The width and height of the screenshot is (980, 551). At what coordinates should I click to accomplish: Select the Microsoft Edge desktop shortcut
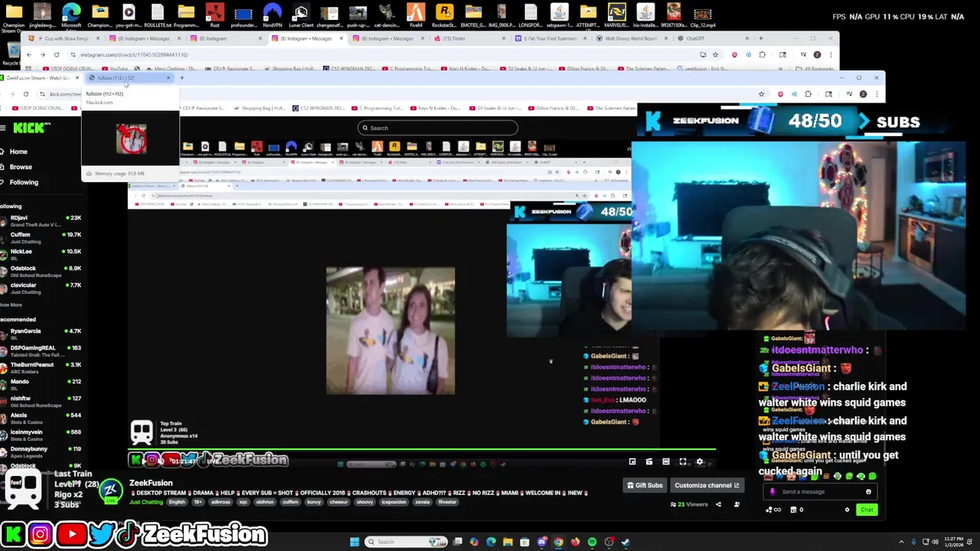(x=71, y=15)
